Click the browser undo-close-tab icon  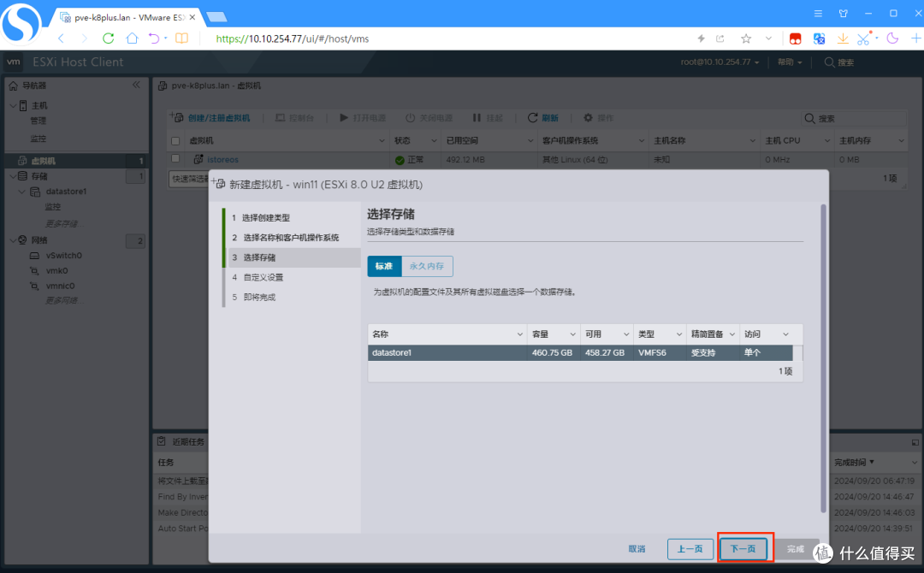154,38
